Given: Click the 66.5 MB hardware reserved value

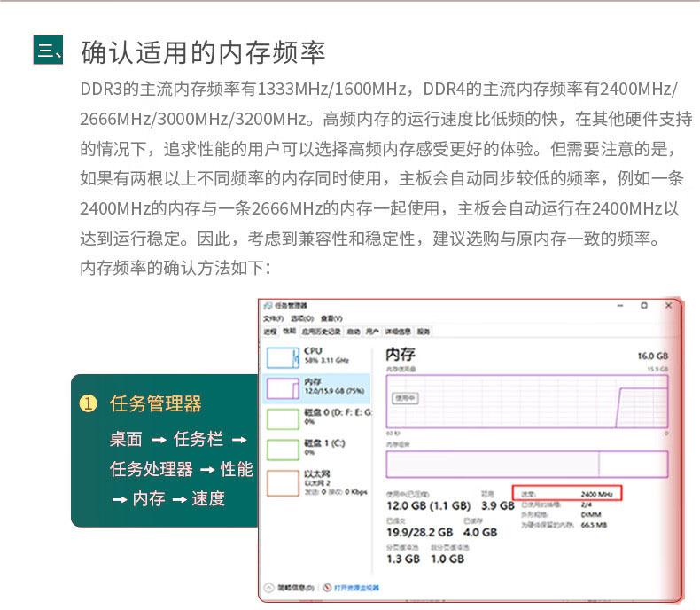Looking at the screenshot, I should tap(594, 525).
